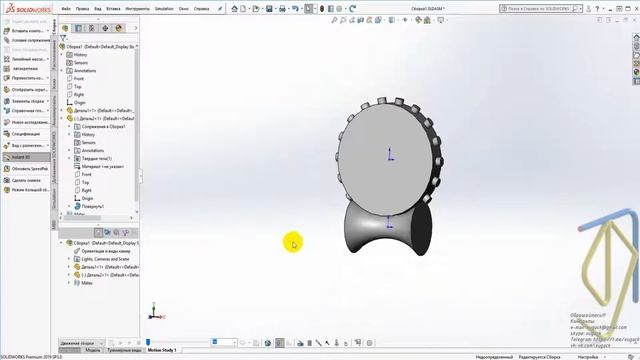The image size is (640, 360).
Task: Switch to the Модель bottom tab
Action: [x=93, y=350]
